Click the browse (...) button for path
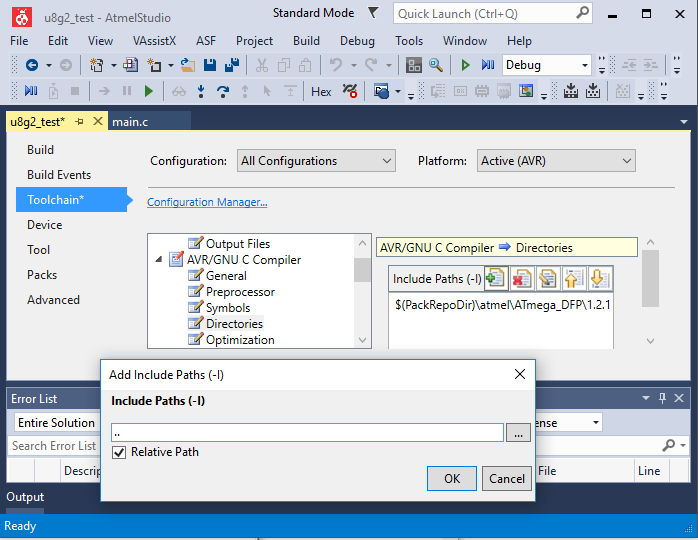The height and width of the screenshot is (540, 698). click(518, 433)
